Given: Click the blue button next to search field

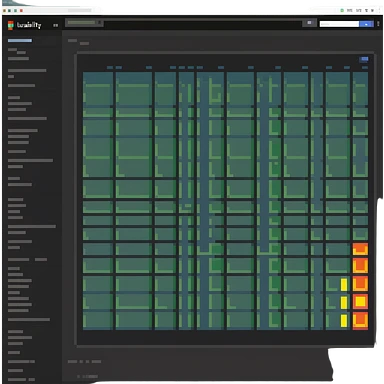Looking at the screenshot, I should tap(366, 24).
